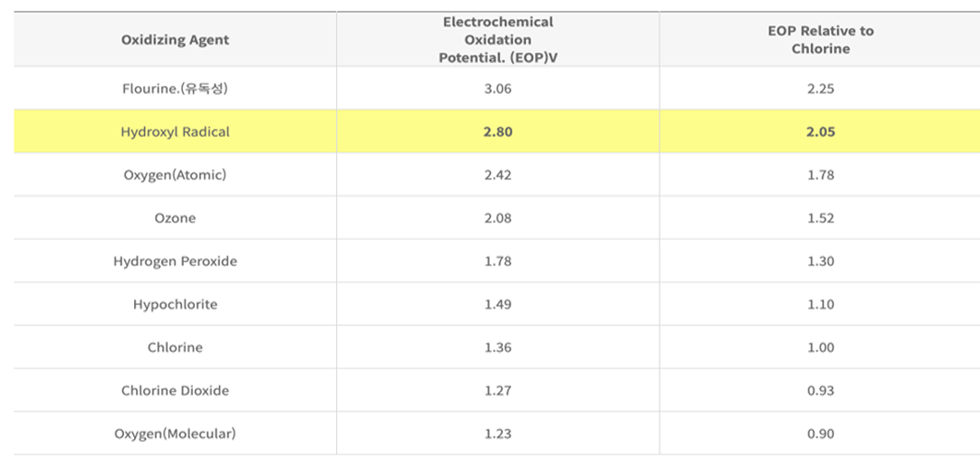Select the 1.49 Hypochlorite potential value
The height and width of the screenshot is (458, 980).
pos(497,305)
